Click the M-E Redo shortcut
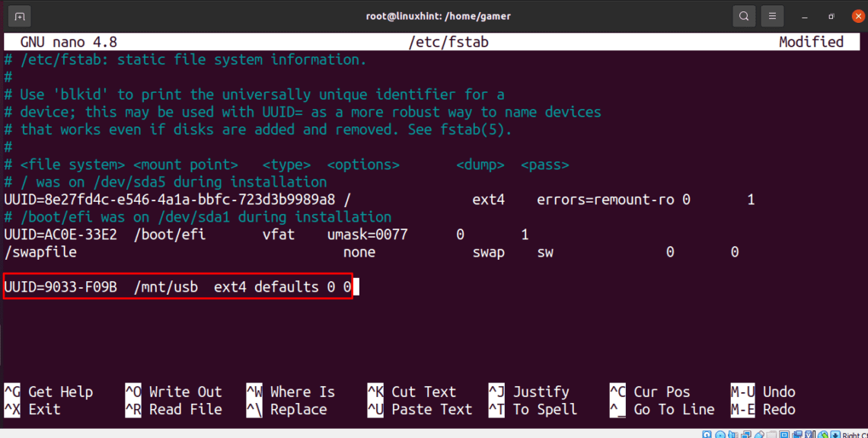This screenshot has width=868, height=438. pos(764,409)
